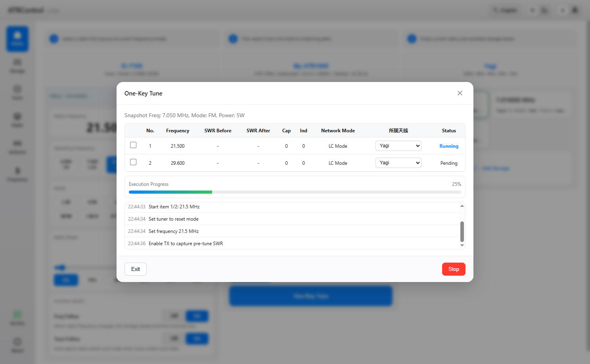
Task: Click the Status column header
Action: (x=449, y=131)
